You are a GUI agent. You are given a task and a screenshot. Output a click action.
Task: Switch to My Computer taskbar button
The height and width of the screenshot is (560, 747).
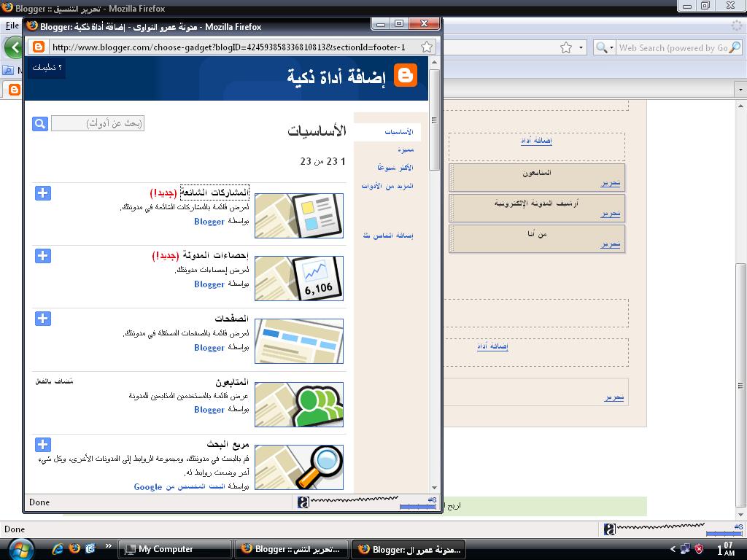coord(174,549)
